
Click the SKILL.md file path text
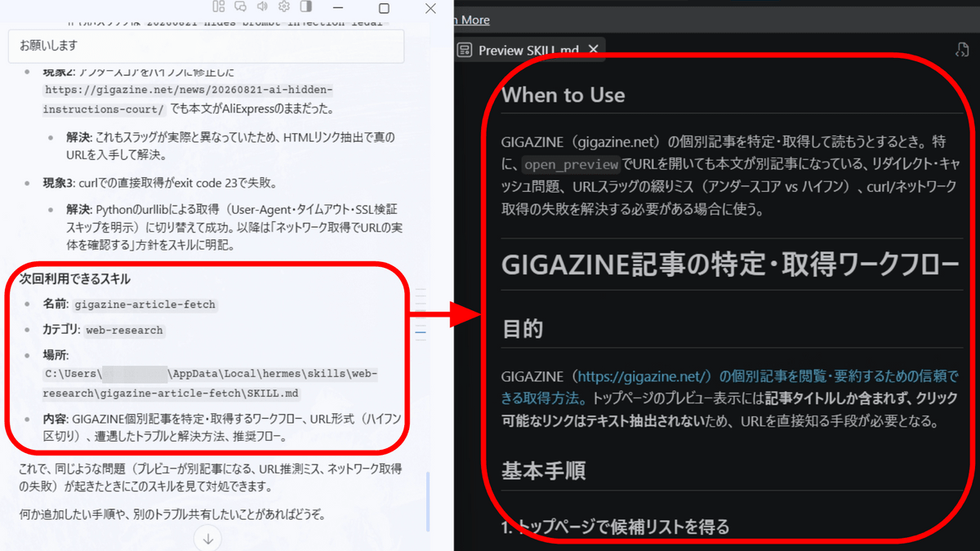[210, 384]
